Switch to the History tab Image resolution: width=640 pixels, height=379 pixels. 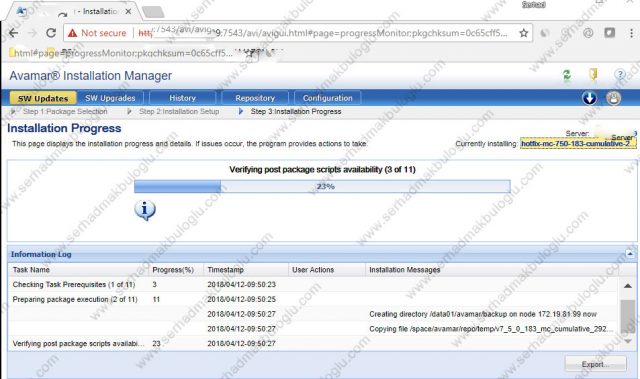coord(182,98)
